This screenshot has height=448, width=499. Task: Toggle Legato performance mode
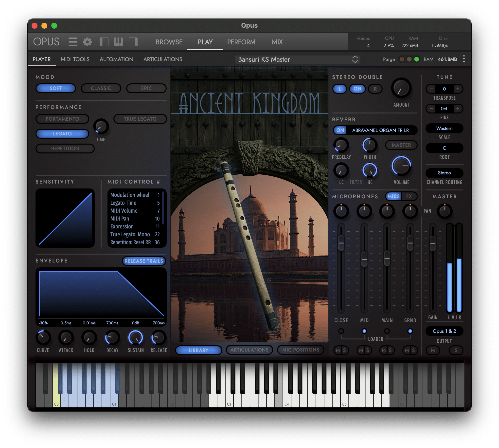[x=62, y=134]
